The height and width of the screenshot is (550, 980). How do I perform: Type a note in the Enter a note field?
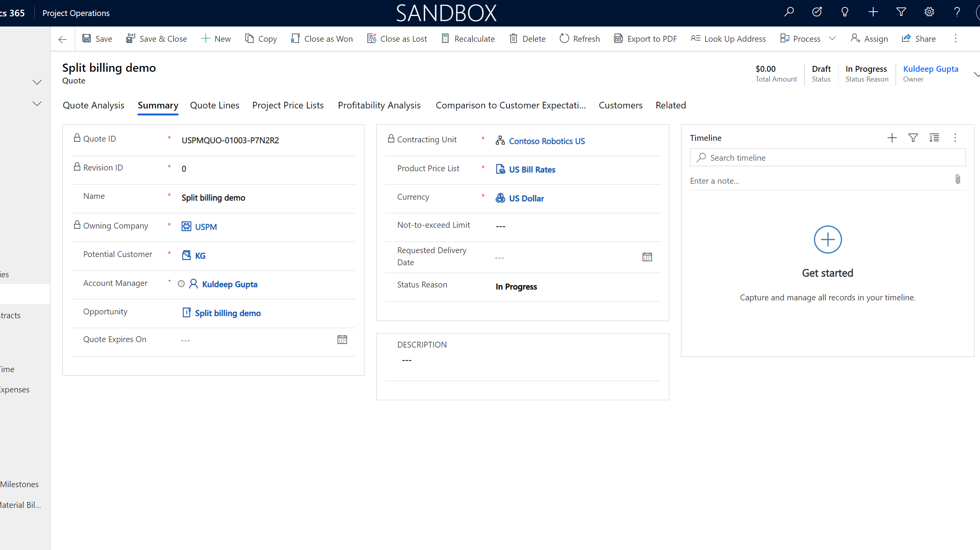pyautogui.click(x=780, y=181)
